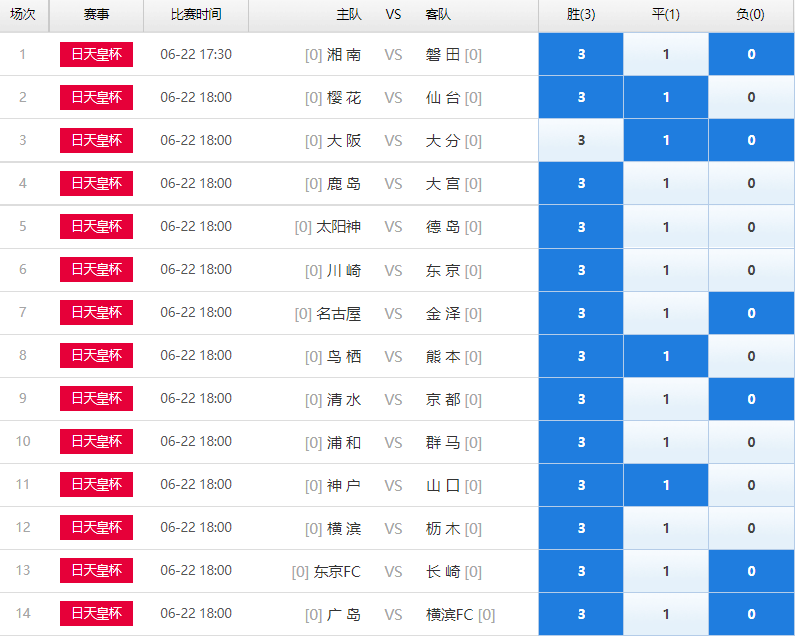This screenshot has width=795, height=639.
Task: Select loss (0) for 鸟栖 vs 熊本
Action: pos(751,356)
